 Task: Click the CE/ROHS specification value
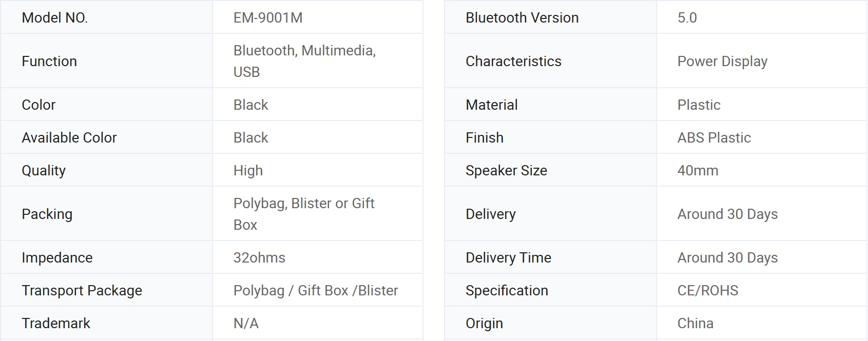coord(708,291)
